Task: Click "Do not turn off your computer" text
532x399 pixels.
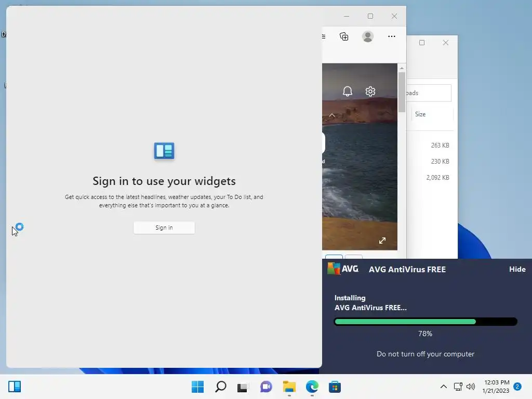Action: 425,354
